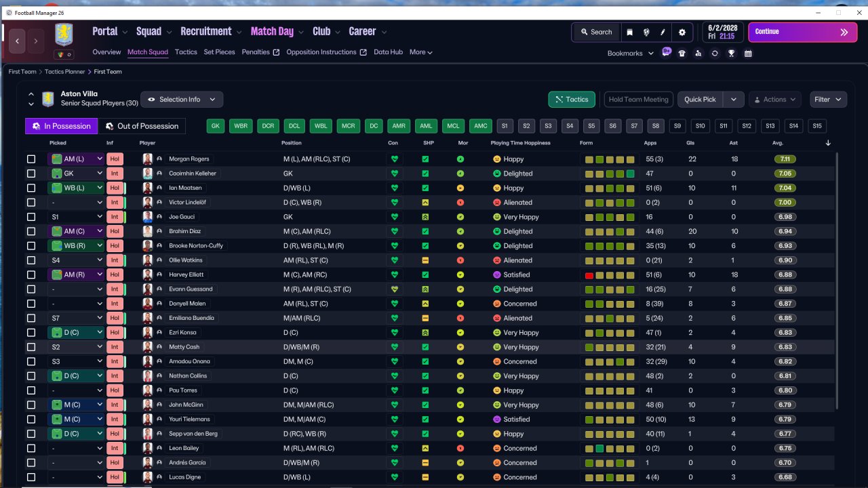Click the circular arrows transfer shortcut icon
The width and height of the screenshot is (868, 488).
point(715,53)
